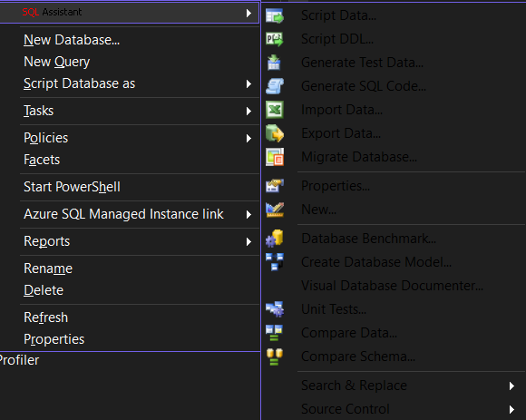Select Visual Database Documenter... option
This screenshot has height=420, width=526.
(x=392, y=286)
